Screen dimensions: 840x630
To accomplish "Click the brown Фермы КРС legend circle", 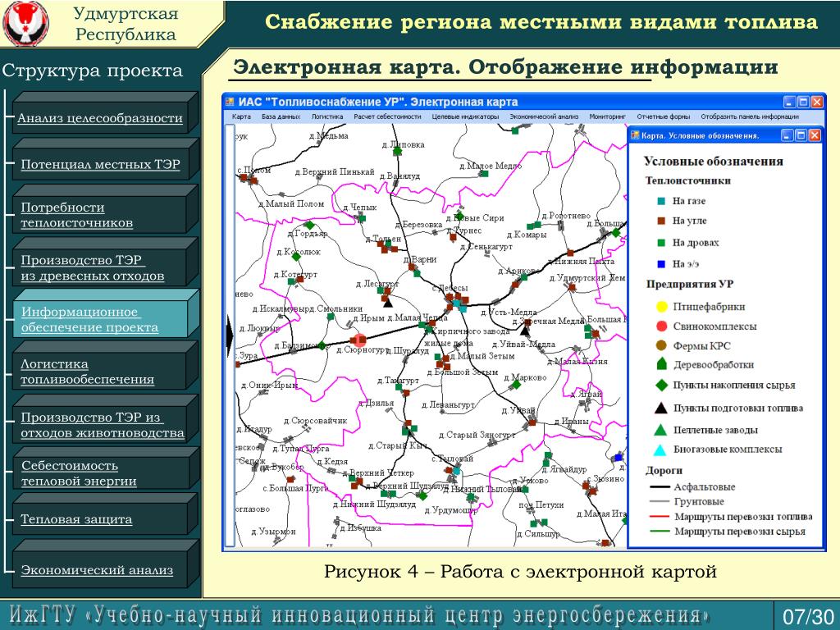I will coord(662,345).
